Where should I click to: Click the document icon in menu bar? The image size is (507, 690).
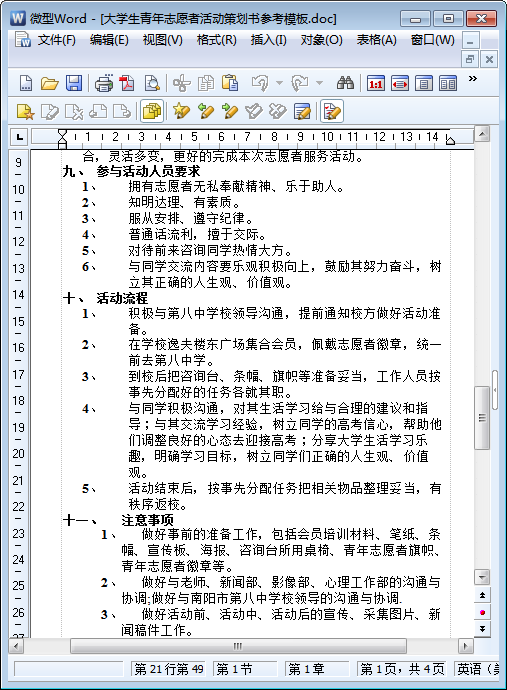tap(22, 39)
